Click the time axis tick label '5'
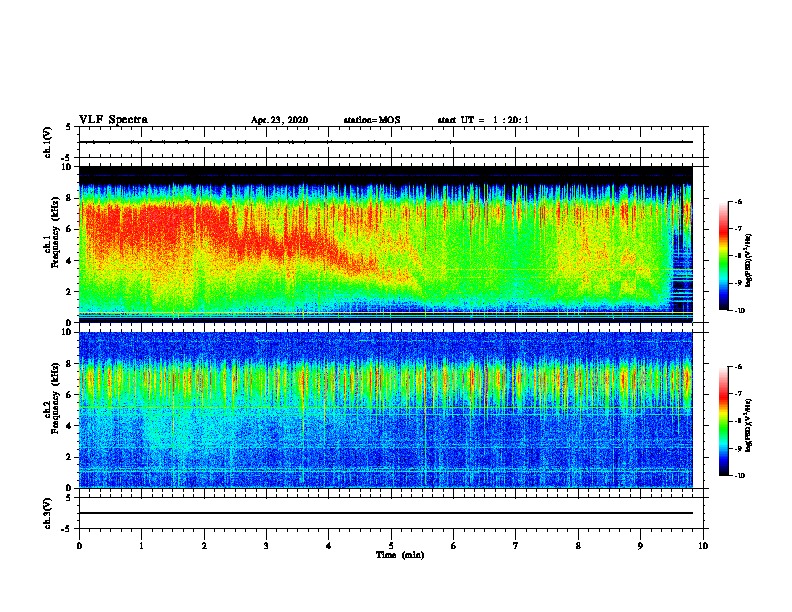Viewport: 792px width, 612px height. pyautogui.click(x=391, y=546)
